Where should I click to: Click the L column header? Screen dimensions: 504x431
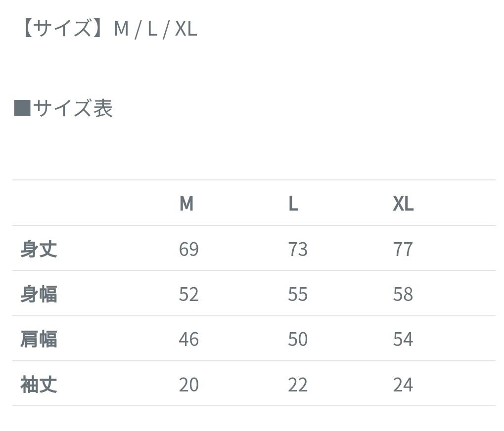pos(293,204)
